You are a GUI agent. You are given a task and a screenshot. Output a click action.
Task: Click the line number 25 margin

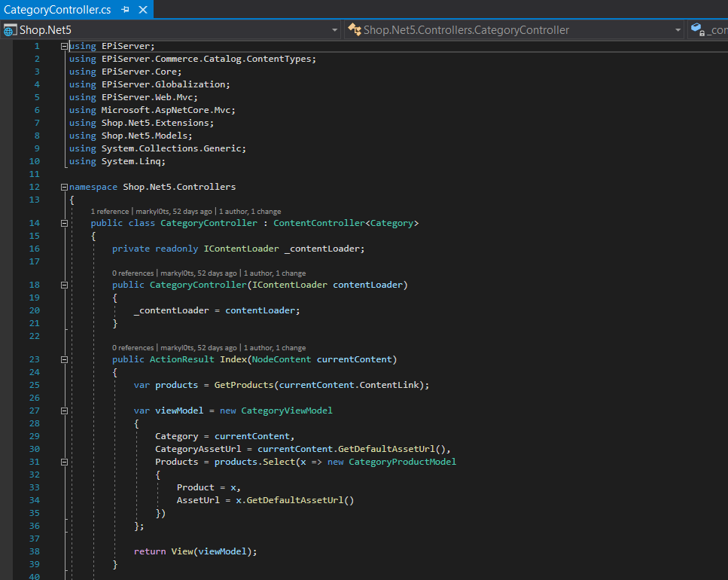click(x=34, y=385)
